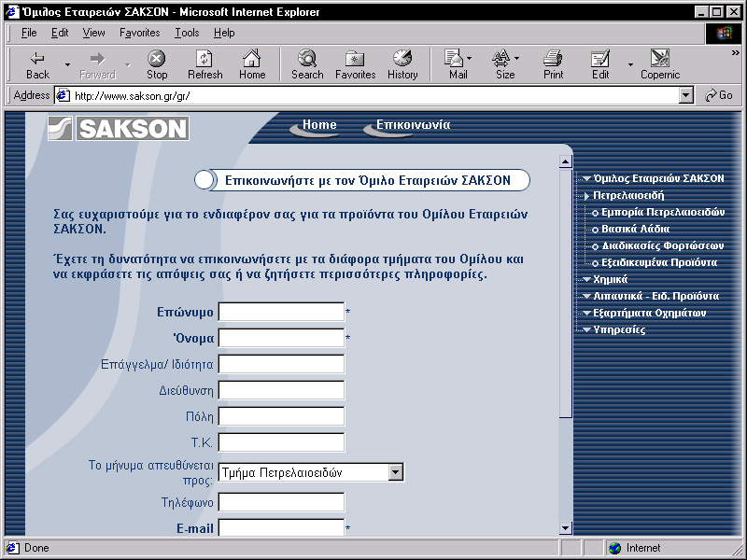Open the Forward history dropdown arrow
747x560 pixels.
[127, 64]
